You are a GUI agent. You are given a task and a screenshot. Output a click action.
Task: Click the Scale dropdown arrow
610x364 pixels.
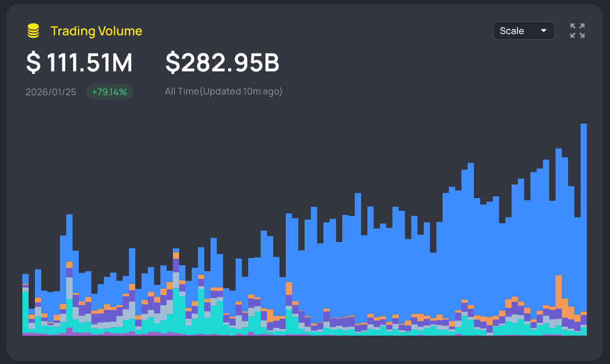click(x=543, y=31)
